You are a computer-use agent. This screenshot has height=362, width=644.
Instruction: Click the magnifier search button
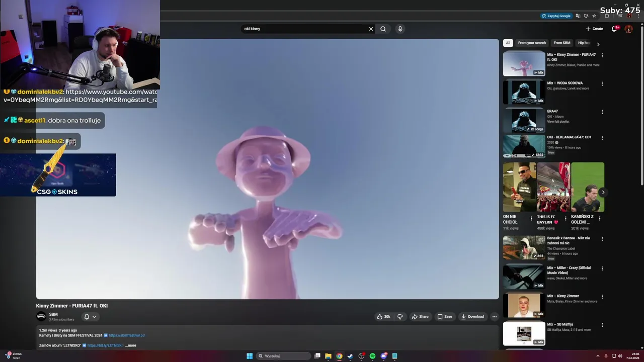pos(383,29)
